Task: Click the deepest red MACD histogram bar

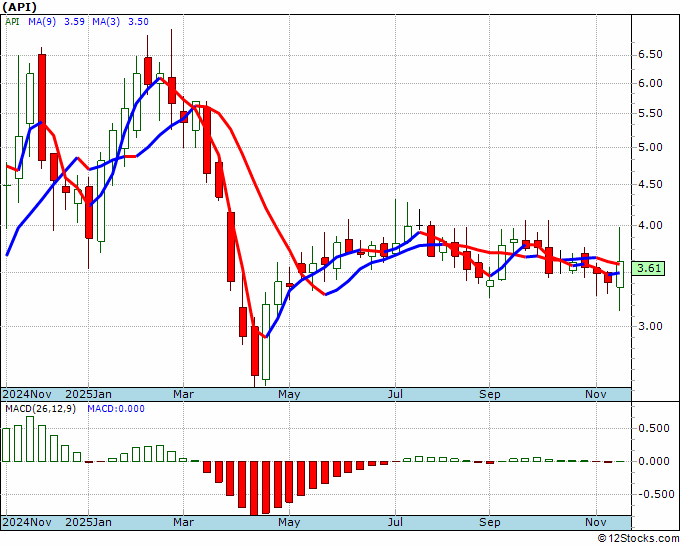Action: 254,488
